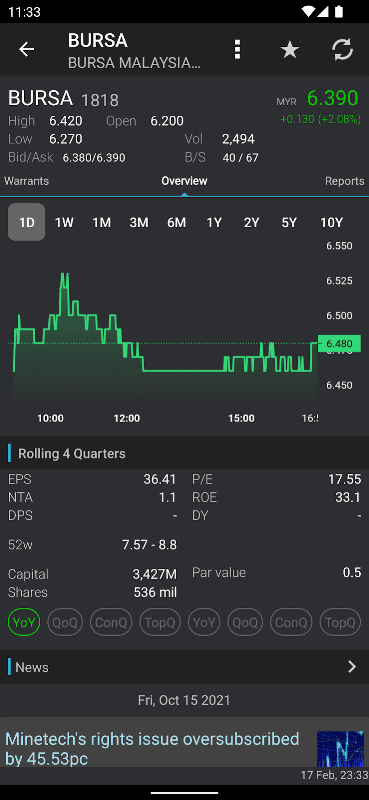
Task: Tap the second ConQ chip
Action: [x=291, y=622]
